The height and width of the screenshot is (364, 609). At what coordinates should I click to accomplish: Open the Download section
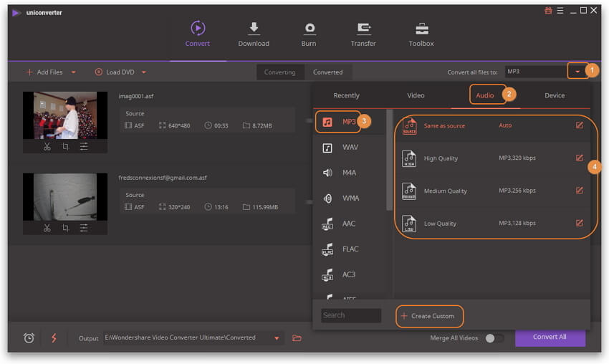(x=254, y=34)
